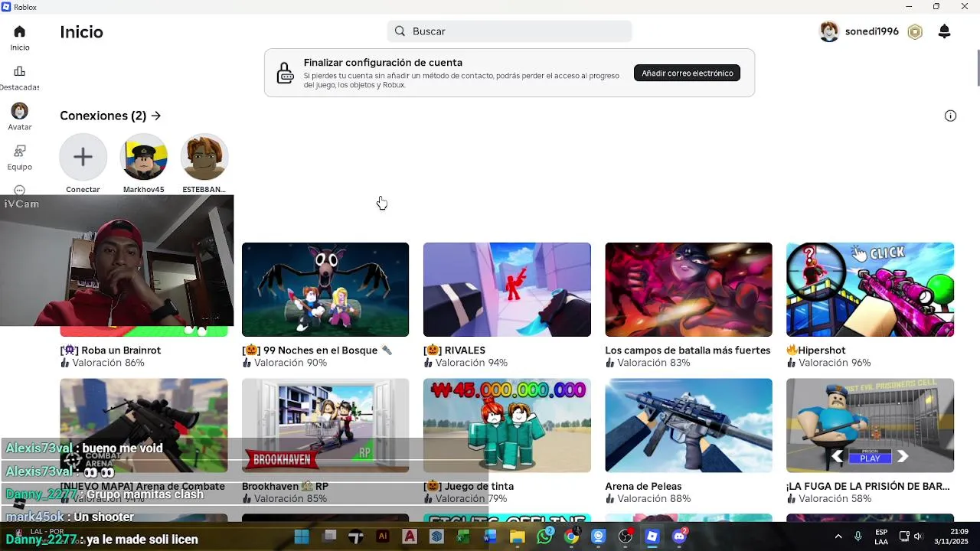The width and height of the screenshot is (980, 551).
Task: Open the Robux hexagon icon
Action: (915, 31)
